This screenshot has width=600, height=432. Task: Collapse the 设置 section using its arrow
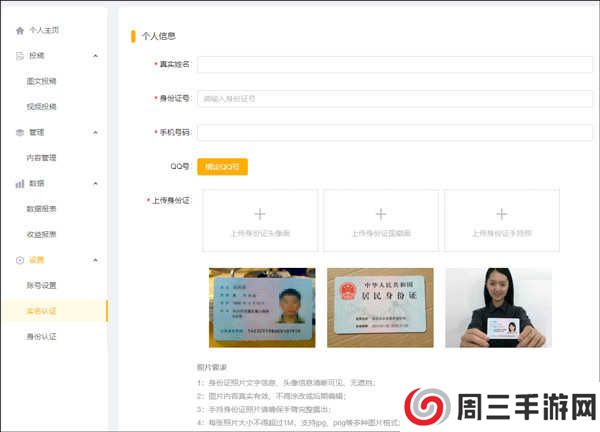click(95, 260)
